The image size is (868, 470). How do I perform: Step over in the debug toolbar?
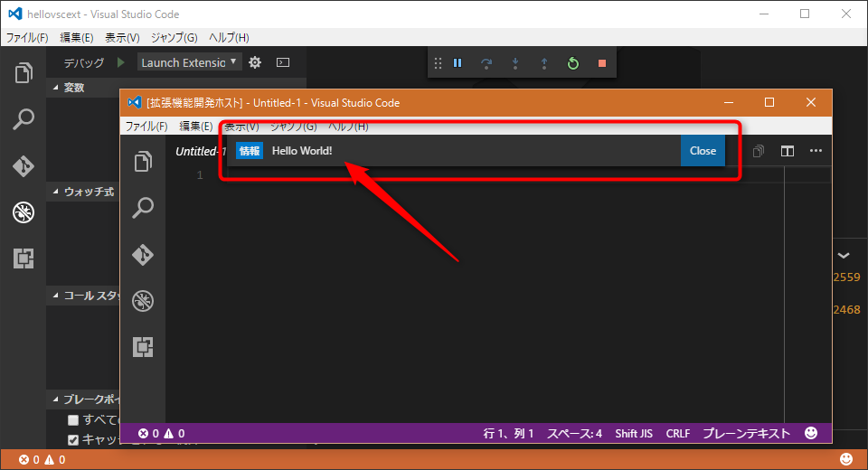coord(486,63)
